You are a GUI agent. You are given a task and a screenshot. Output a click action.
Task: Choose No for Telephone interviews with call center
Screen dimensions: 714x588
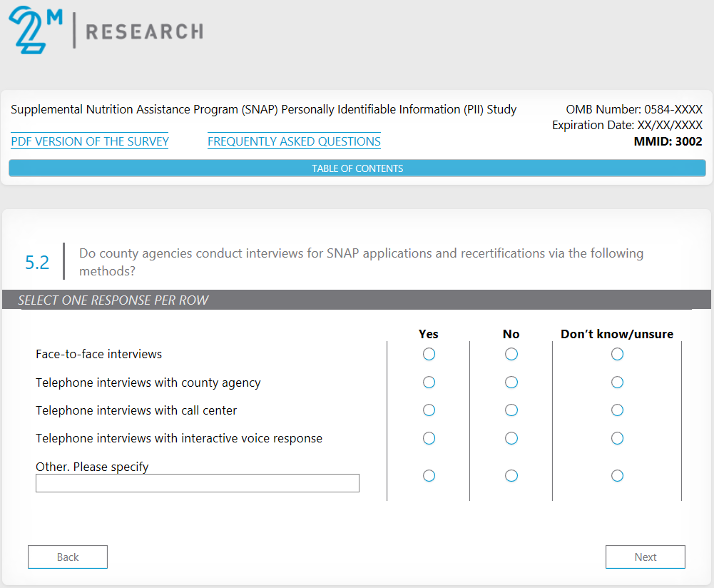click(x=511, y=410)
